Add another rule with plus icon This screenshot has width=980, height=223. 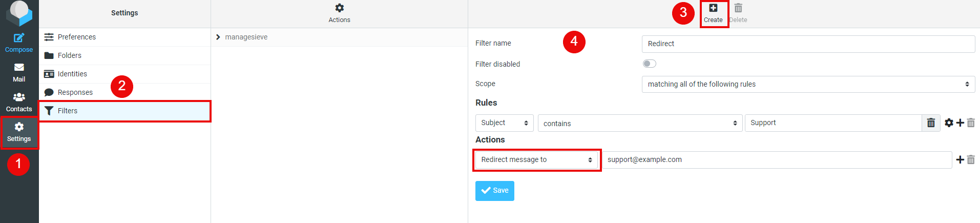pos(960,123)
